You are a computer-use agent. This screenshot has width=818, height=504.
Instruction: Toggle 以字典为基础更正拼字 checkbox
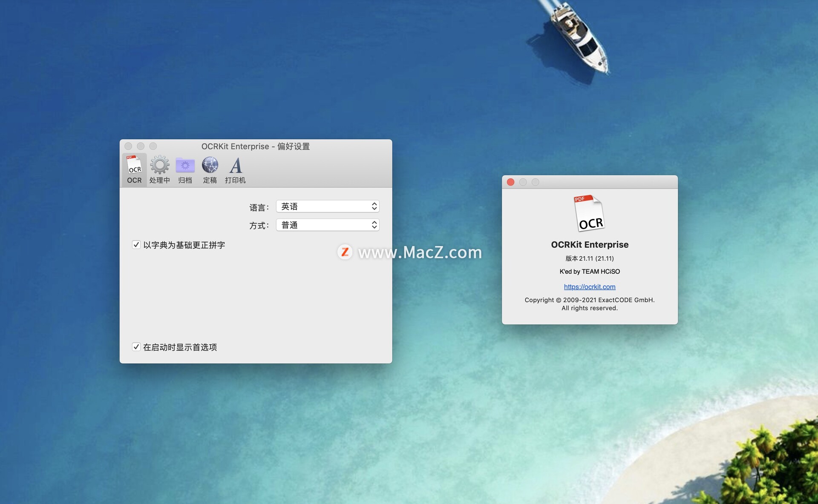(x=136, y=245)
